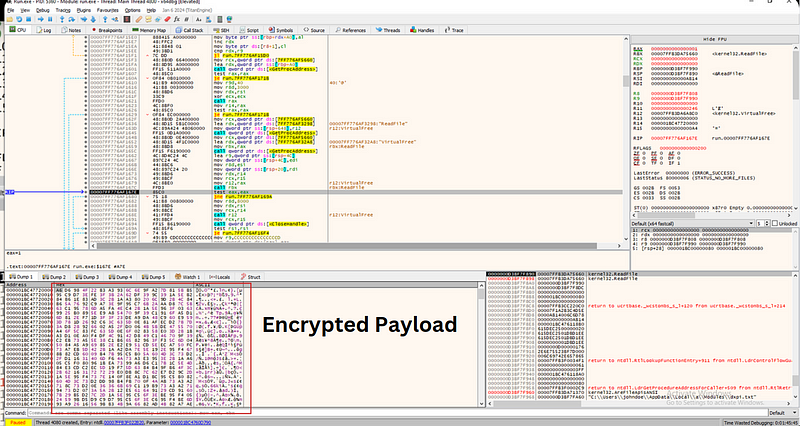Switch to the Symbols tab

coord(281,30)
